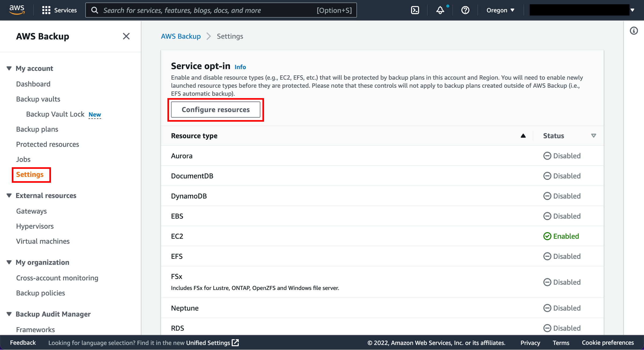Viewport: 644px width, 350px height.
Task: Click the DocumentDB resource row
Action: (x=382, y=176)
